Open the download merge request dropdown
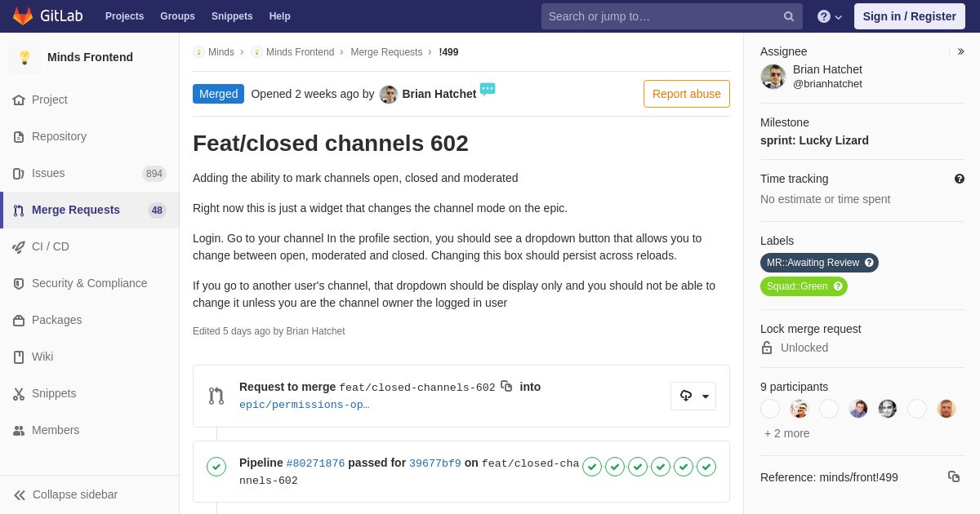 (693, 396)
